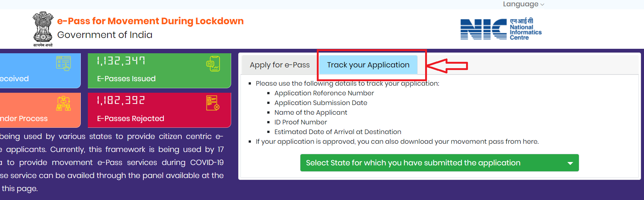
Task: Click the 1,182,392 rejected counter
Action: click(121, 100)
